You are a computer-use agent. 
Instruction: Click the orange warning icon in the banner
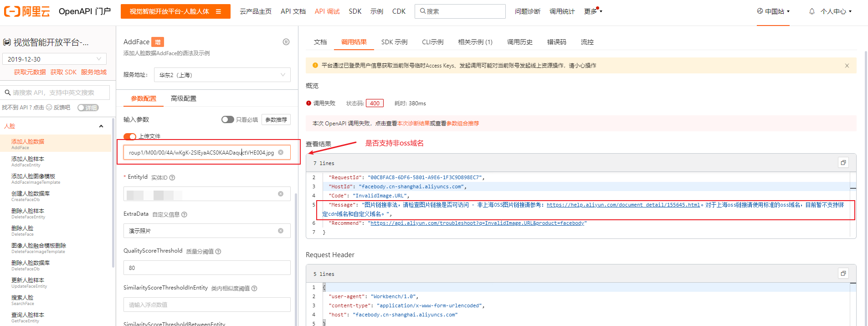(x=315, y=66)
